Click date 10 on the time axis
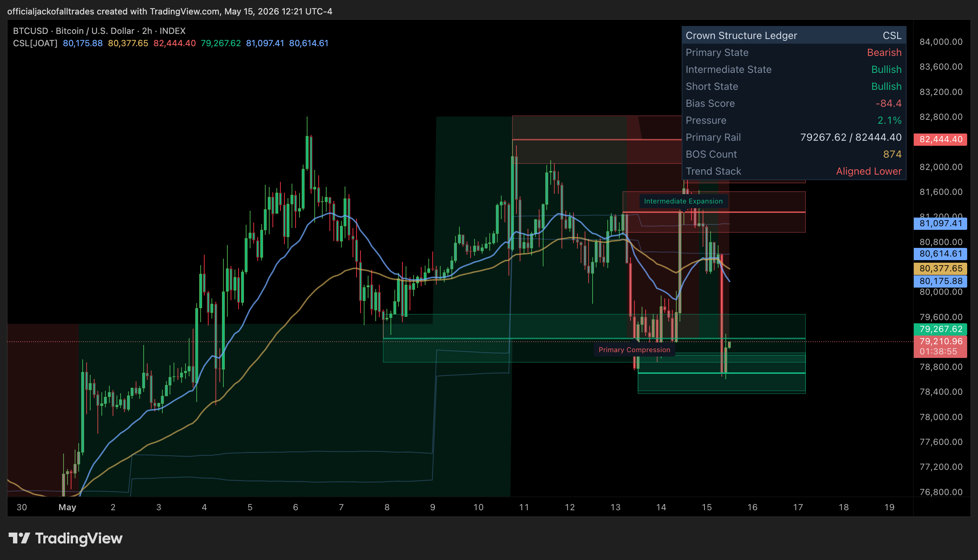 pos(478,507)
